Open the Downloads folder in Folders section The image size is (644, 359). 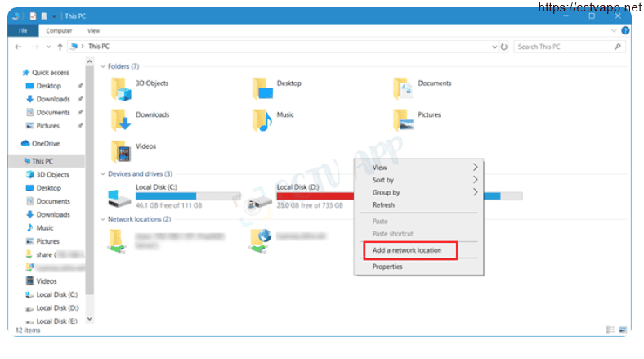pos(120,119)
